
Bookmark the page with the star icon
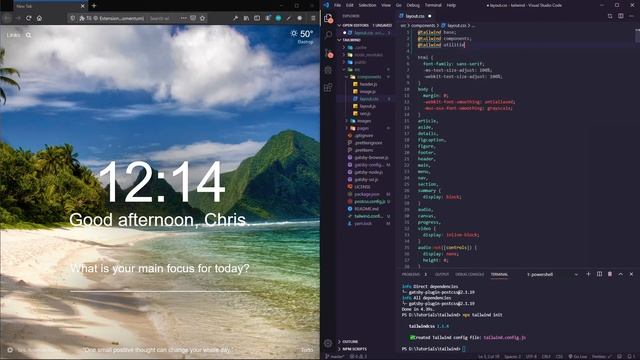pyautogui.click(x=202, y=18)
